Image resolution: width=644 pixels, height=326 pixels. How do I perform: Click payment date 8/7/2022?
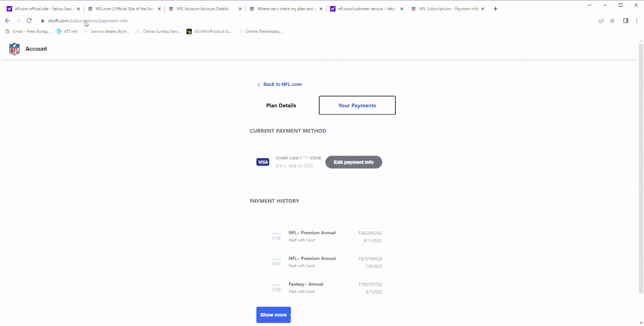click(374, 292)
